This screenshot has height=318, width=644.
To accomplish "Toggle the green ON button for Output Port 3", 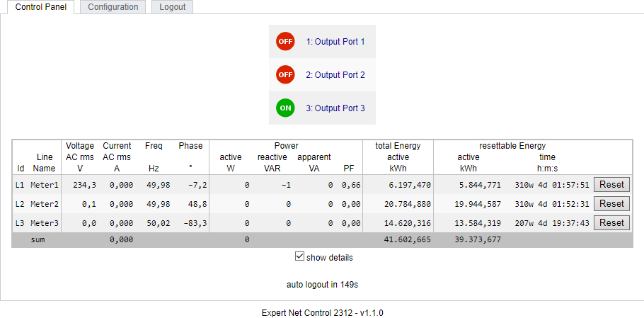I will pyautogui.click(x=285, y=108).
